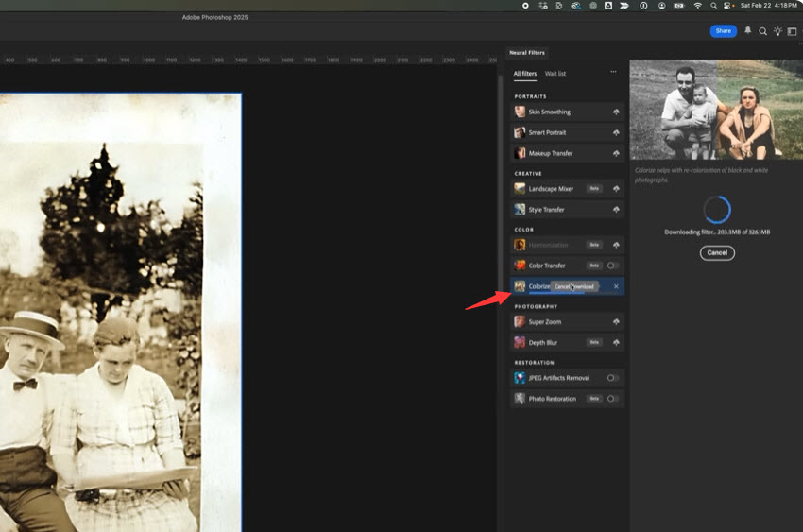
Task: Cancel Colorize download with the X icon
Action: (x=616, y=286)
